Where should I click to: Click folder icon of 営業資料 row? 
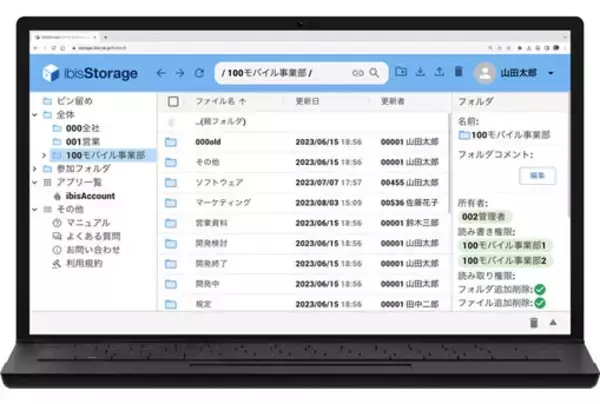[x=171, y=223]
